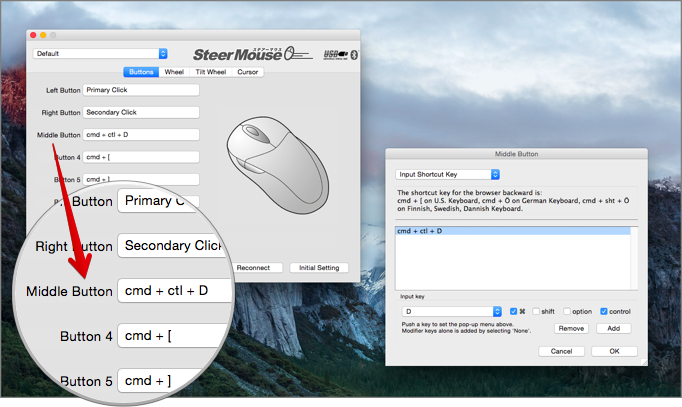Switch to the Wheel tab
Image resolution: width=682 pixels, height=407 pixels.
[x=174, y=72]
